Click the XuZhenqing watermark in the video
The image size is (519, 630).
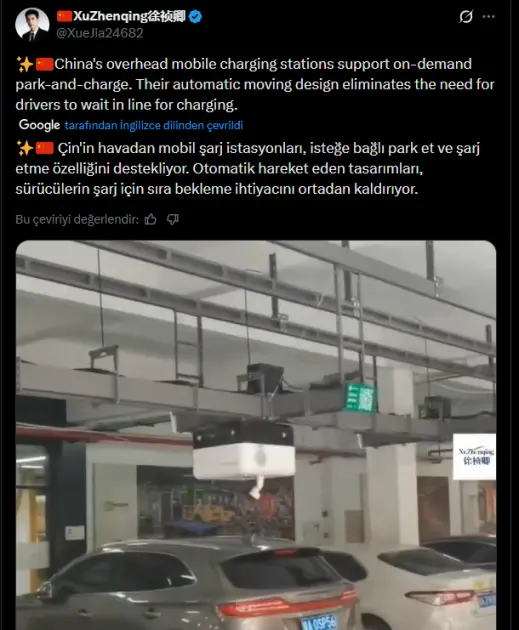point(474,456)
